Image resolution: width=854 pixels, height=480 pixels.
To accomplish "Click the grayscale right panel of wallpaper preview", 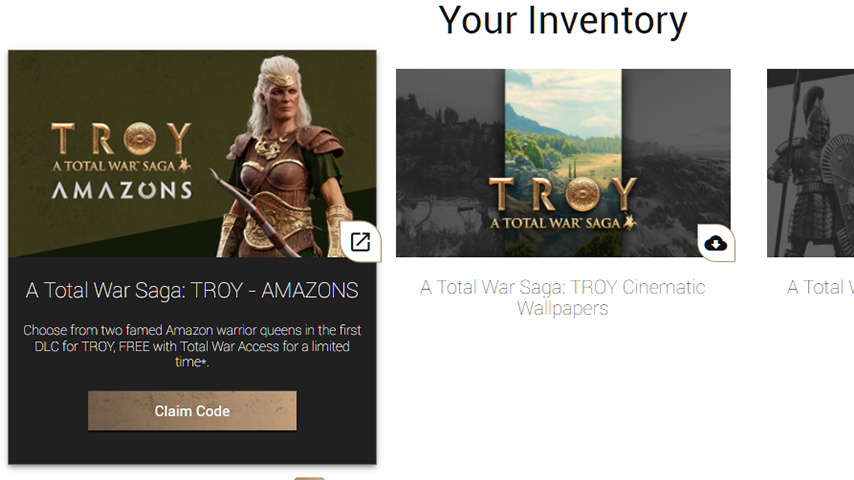I will click(676, 162).
